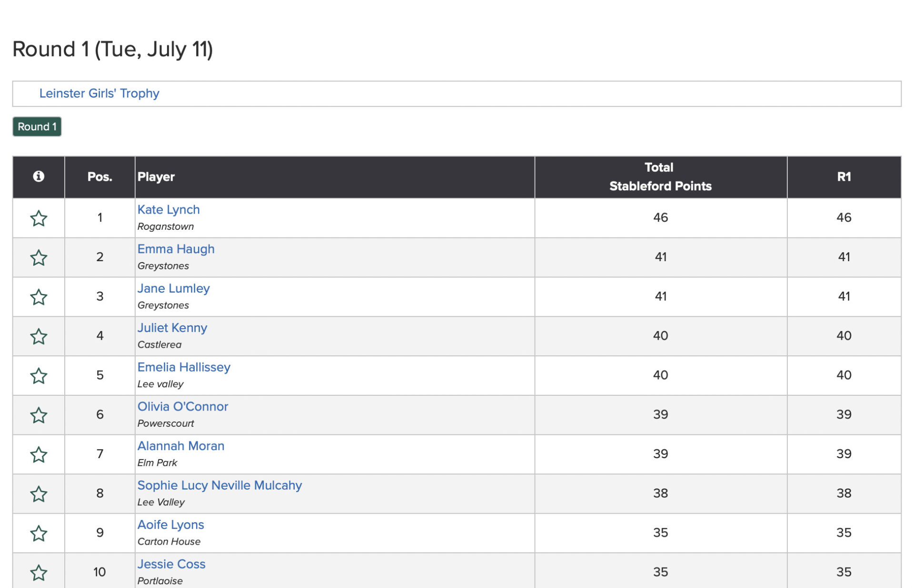Click Portlaoise club under Jessie Coss
This screenshot has width=914, height=588.
click(160, 581)
